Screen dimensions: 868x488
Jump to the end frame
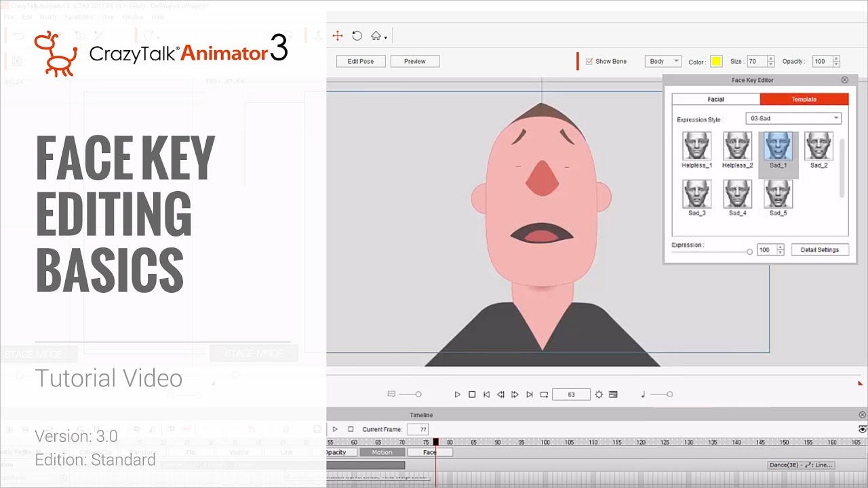coord(530,394)
